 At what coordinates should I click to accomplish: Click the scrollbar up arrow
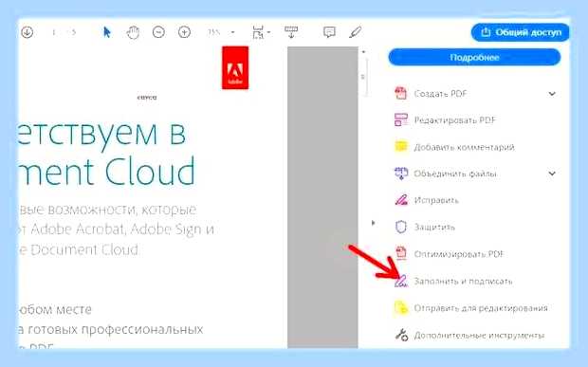coord(363,52)
